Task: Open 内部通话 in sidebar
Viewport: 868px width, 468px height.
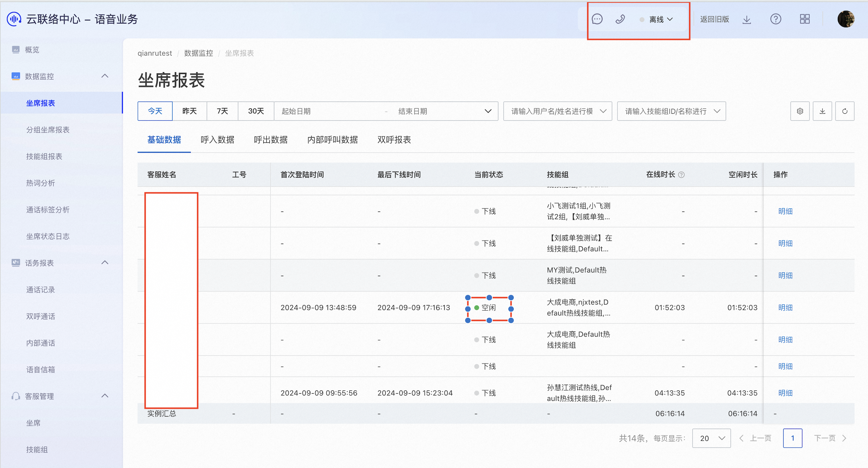Action: coord(40,343)
